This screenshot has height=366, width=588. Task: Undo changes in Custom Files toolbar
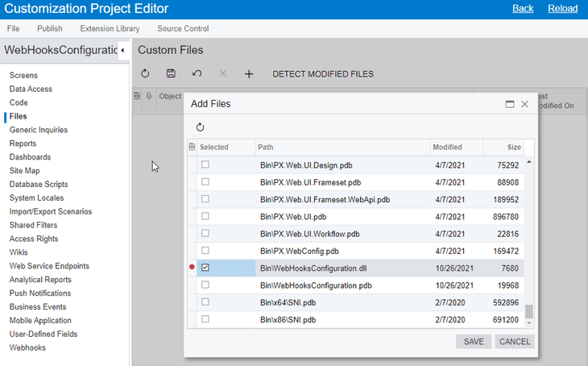point(197,73)
